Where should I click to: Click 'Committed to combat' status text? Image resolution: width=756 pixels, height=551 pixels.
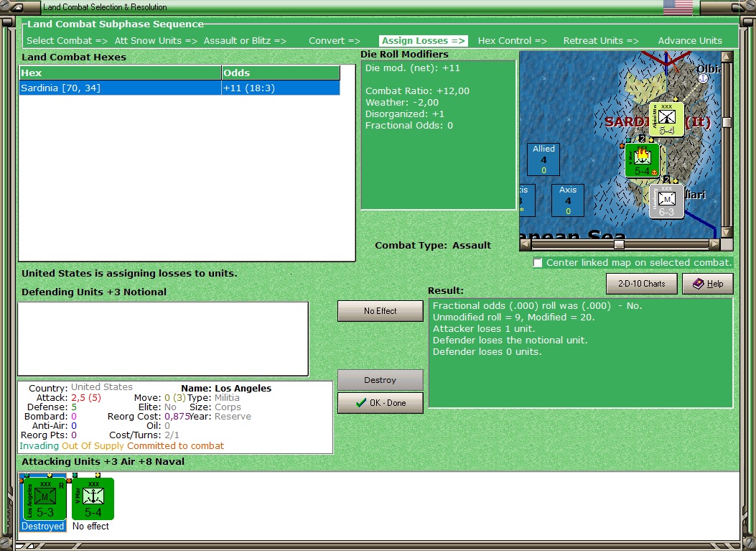[175, 446]
